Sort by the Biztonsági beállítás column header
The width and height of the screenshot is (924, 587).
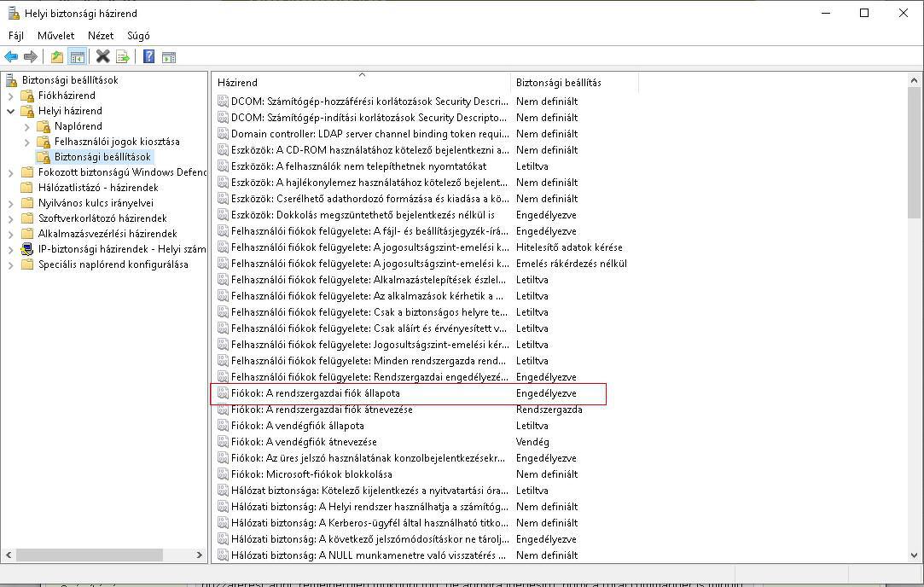574,82
